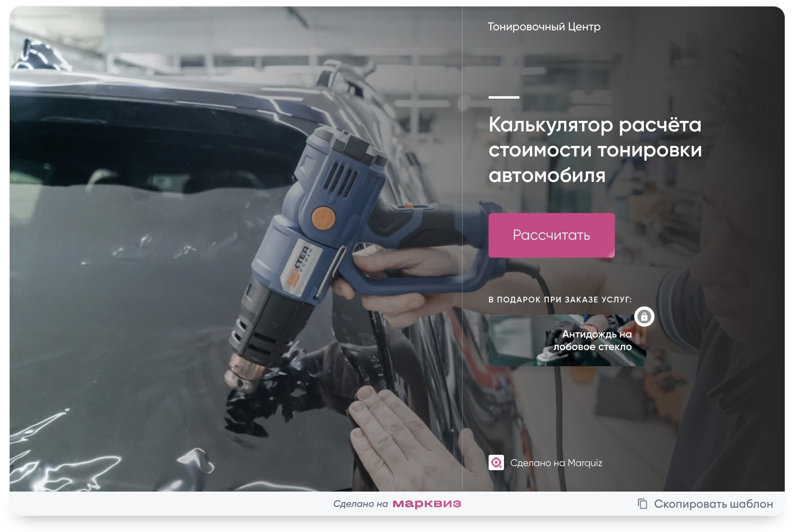Click the duplicate-pages icon in the footer bar

pos(642,505)
